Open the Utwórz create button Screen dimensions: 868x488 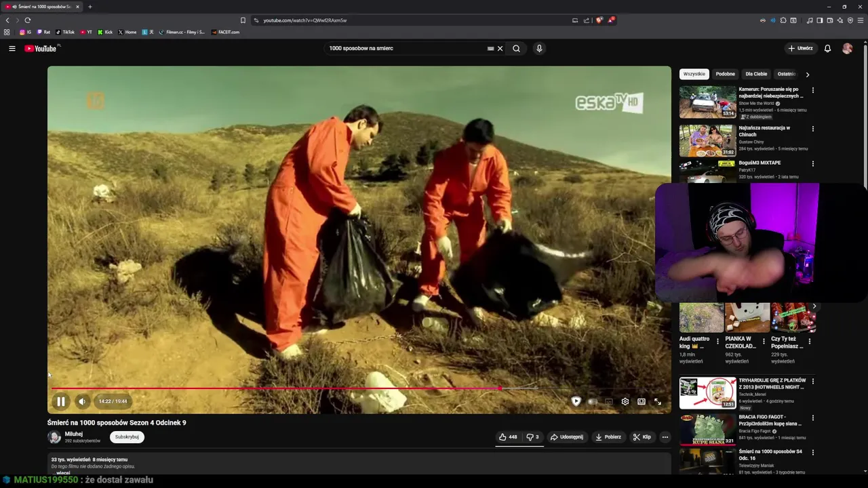pos(801,48)
